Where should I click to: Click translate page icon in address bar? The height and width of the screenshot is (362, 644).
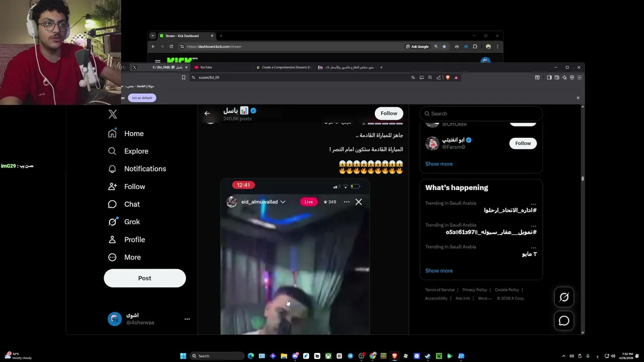pyautogui.click(x=413, y=77)
